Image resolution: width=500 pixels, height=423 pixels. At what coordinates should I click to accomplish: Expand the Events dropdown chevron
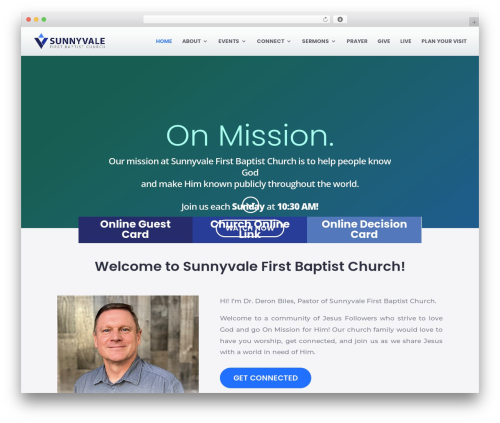(x=244, y=41)
